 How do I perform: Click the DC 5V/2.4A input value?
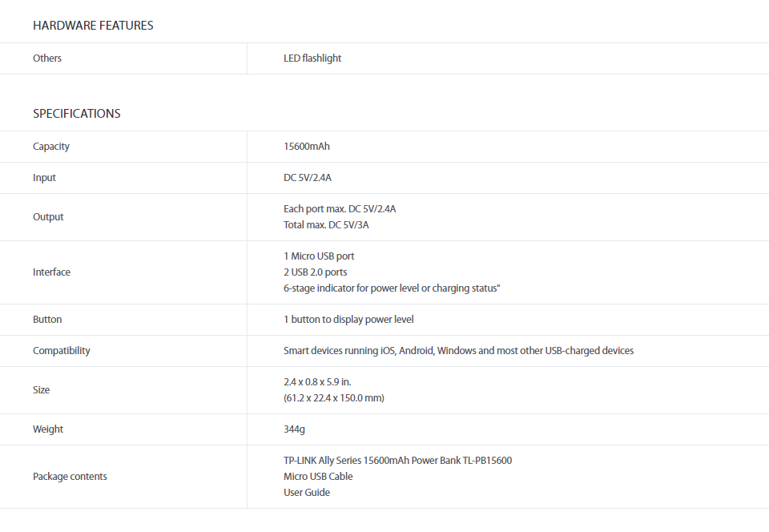point(308,178)
